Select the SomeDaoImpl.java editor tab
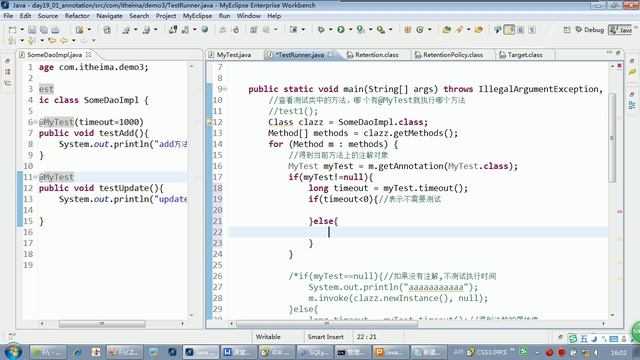 [x=54, y=55]
